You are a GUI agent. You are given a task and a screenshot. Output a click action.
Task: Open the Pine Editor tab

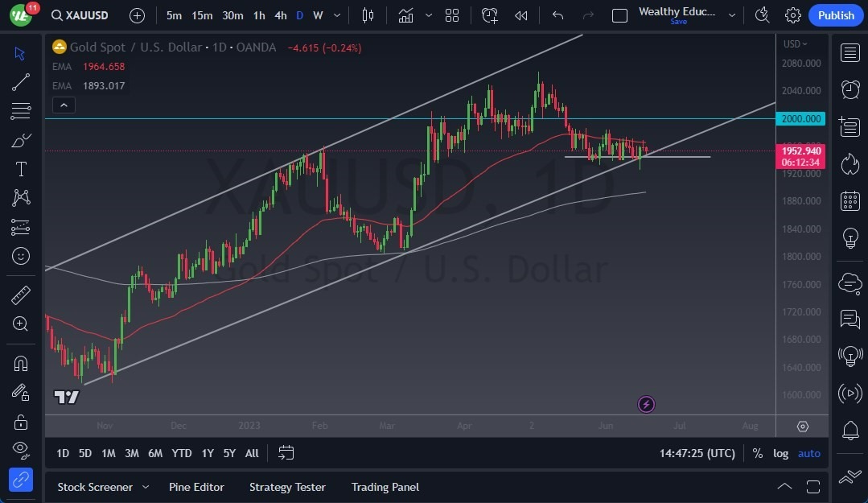coord(196,487)
